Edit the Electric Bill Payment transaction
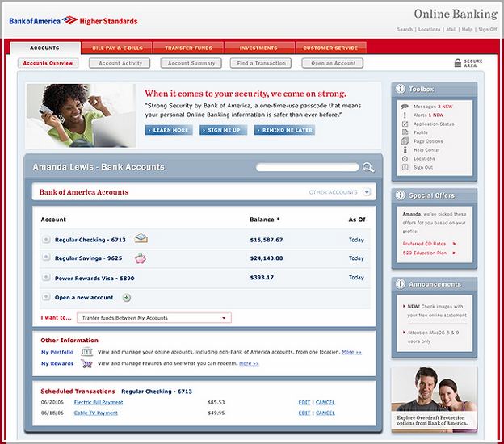 304,402
